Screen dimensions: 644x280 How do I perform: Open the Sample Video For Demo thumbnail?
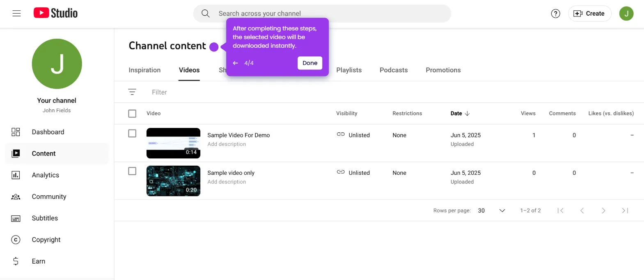173,143
